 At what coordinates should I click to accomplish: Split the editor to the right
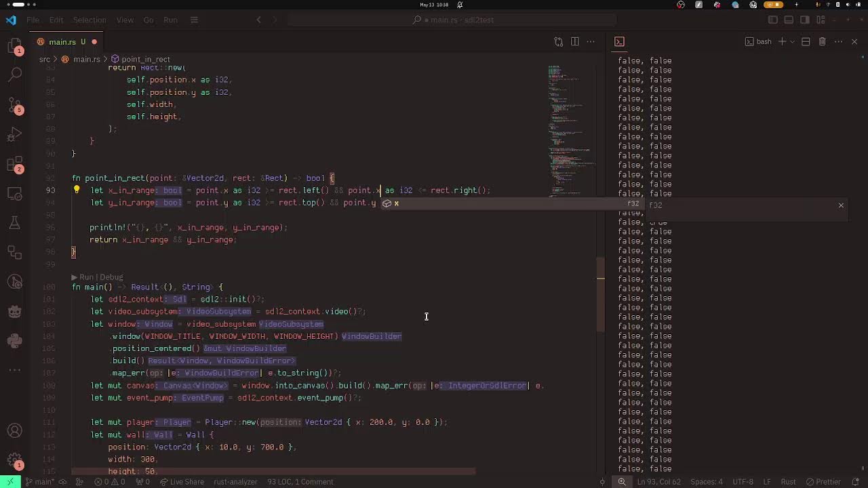pos(574,41)
